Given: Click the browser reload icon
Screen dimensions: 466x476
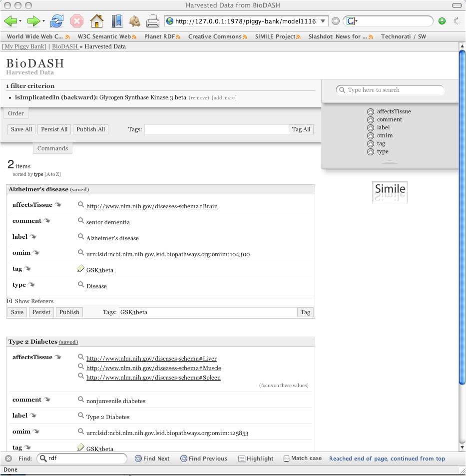Looking at the screenshot, I should (x=57, y=21).
